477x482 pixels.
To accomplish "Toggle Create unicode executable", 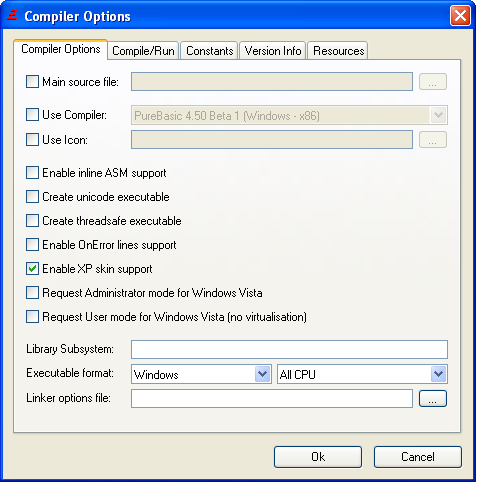I will (32, 197).
